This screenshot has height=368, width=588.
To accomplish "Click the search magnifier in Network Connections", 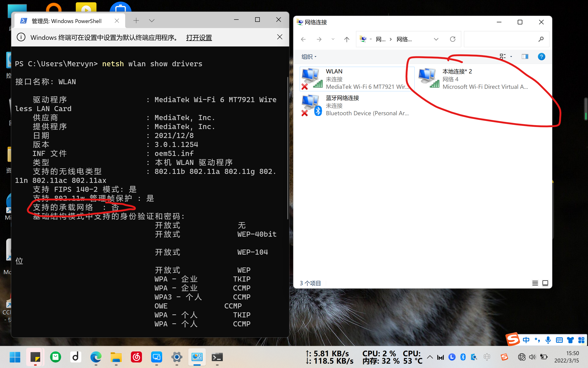I will 541,39.
